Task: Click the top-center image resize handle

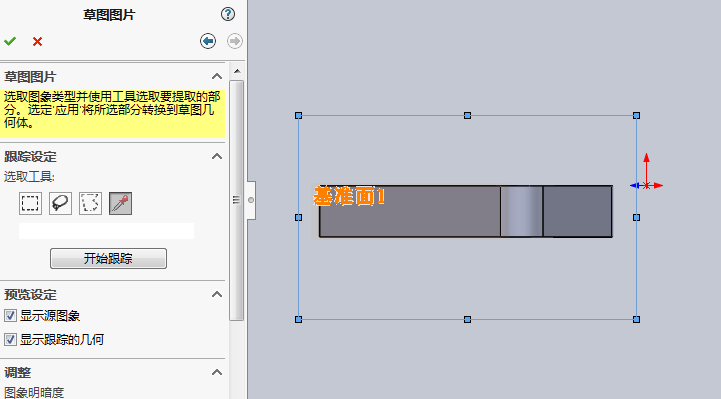Action: (467, 115)
